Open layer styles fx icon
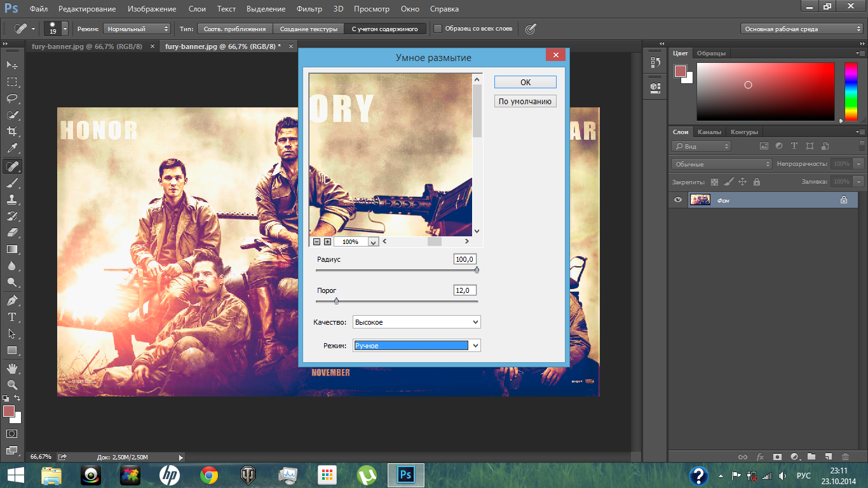Image resolution: width=868 pixels, height=488 pixels. pos(760,456)
